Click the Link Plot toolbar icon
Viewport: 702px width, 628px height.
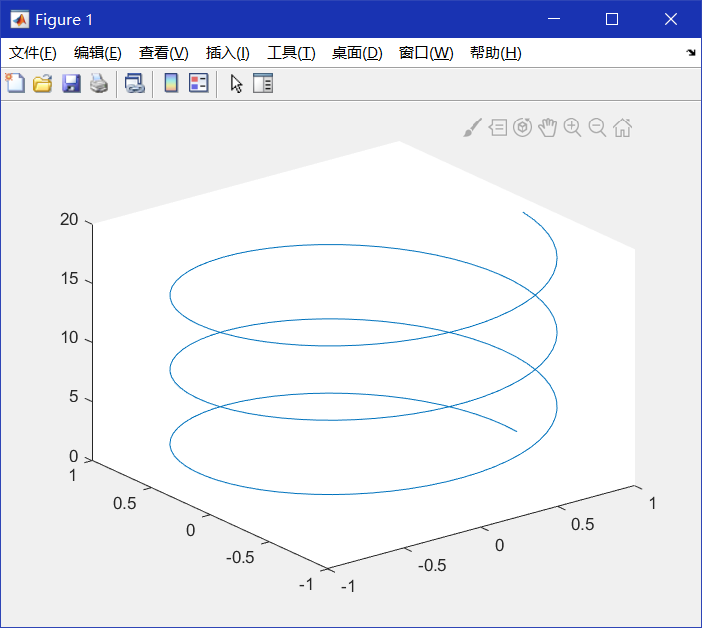tap(135, 84)
